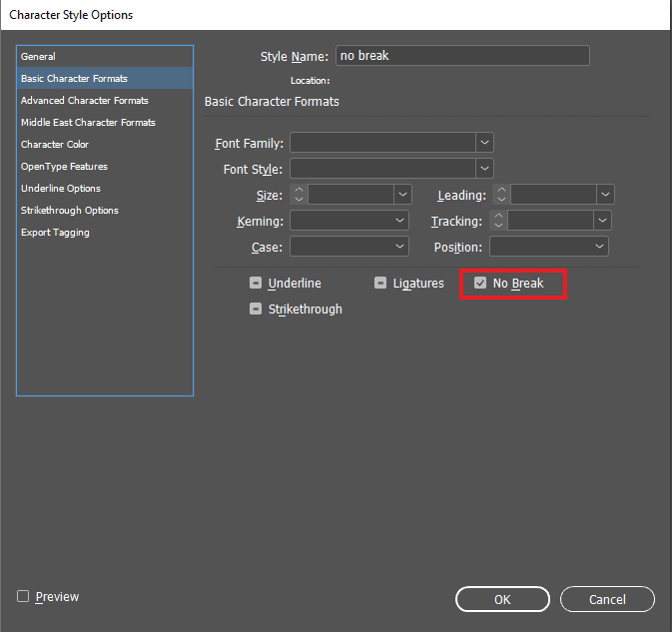Toggle the Ligatures checkbox
672x632 pixels.
pyautogui.click(x=380, y=284)
